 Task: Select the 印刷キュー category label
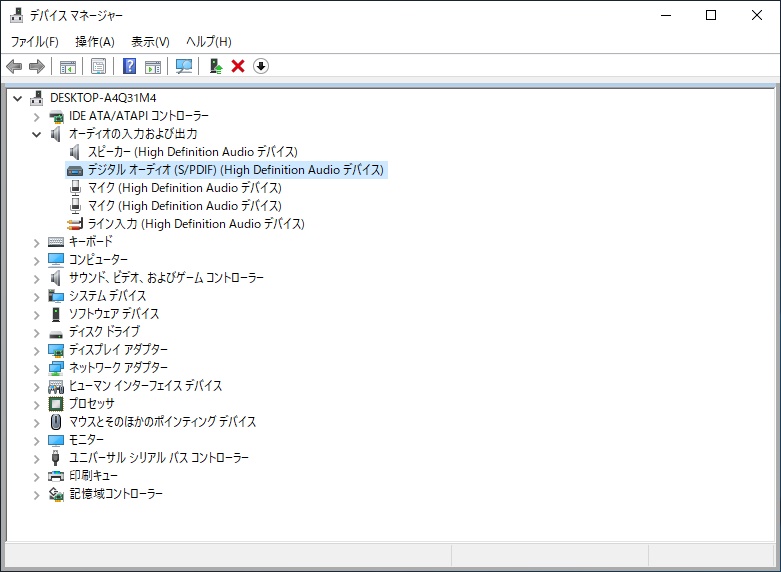(93, 476)
